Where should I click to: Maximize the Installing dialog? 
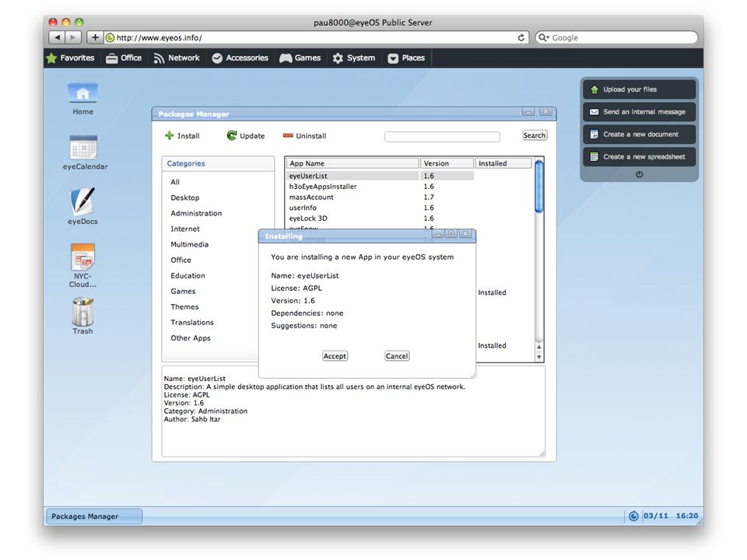click(x=451, y=233)
